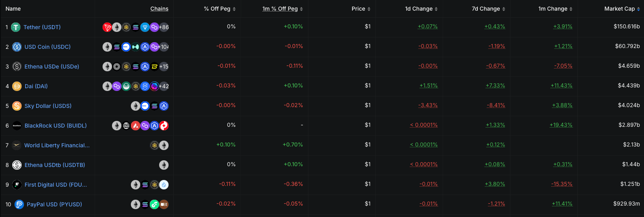Click the Arbitrum chain icon in Sky Dollar row
Screen dimensions: 644x217
164,106
